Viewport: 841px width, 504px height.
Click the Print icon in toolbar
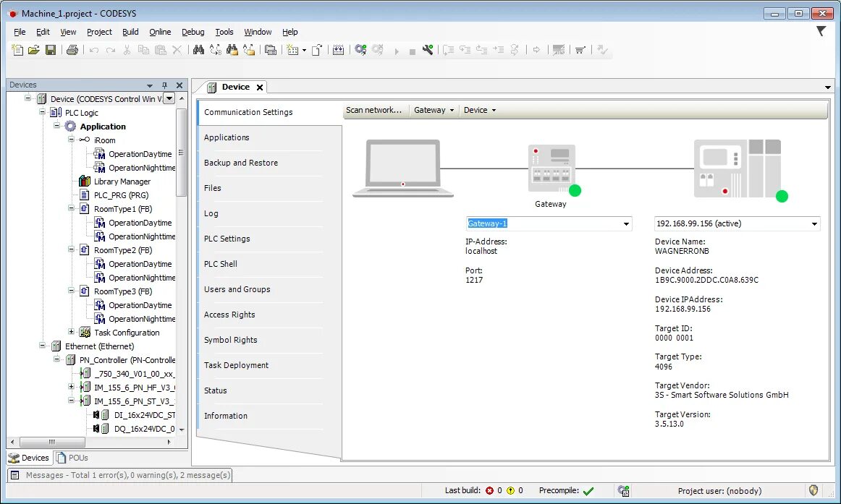(x=72, y=50)
